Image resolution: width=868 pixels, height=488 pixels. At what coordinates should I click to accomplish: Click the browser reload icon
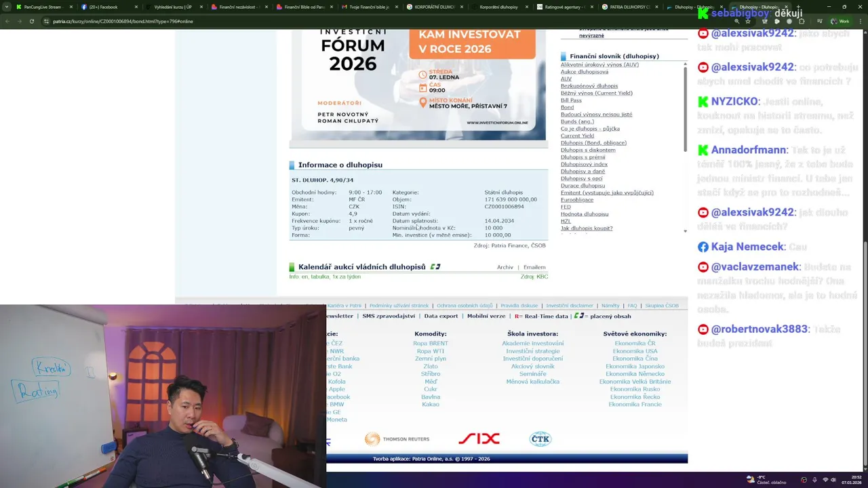tap(32, 21)
